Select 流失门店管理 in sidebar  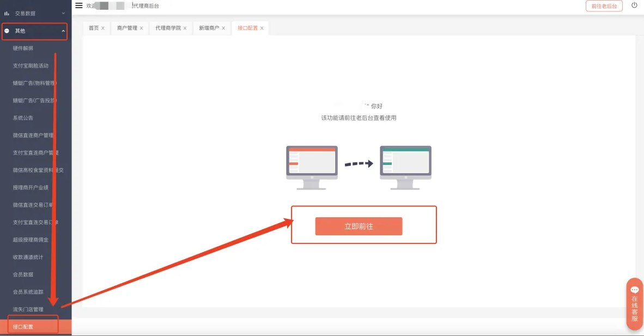tap(28, 309)
